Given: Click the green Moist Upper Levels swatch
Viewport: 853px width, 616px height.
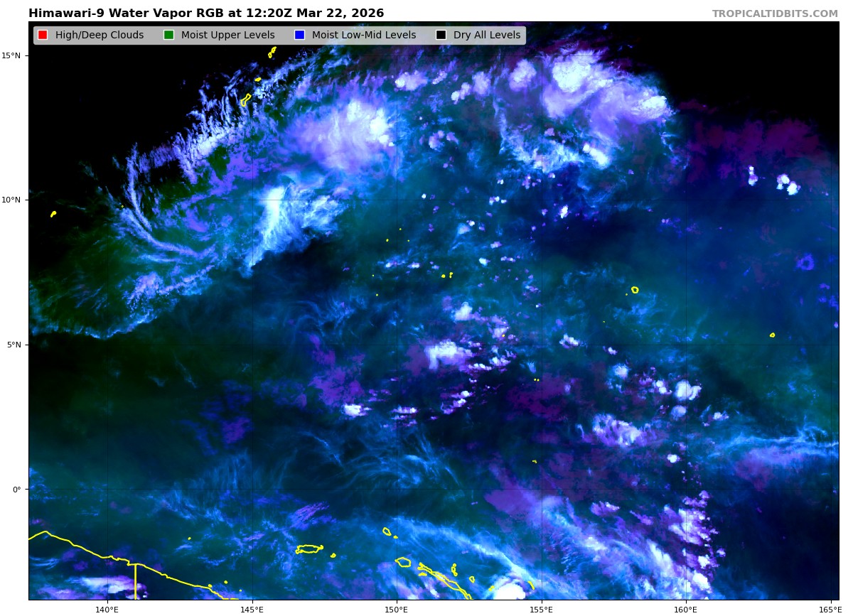Looking at the screenshot, I should tap(168, 36).
